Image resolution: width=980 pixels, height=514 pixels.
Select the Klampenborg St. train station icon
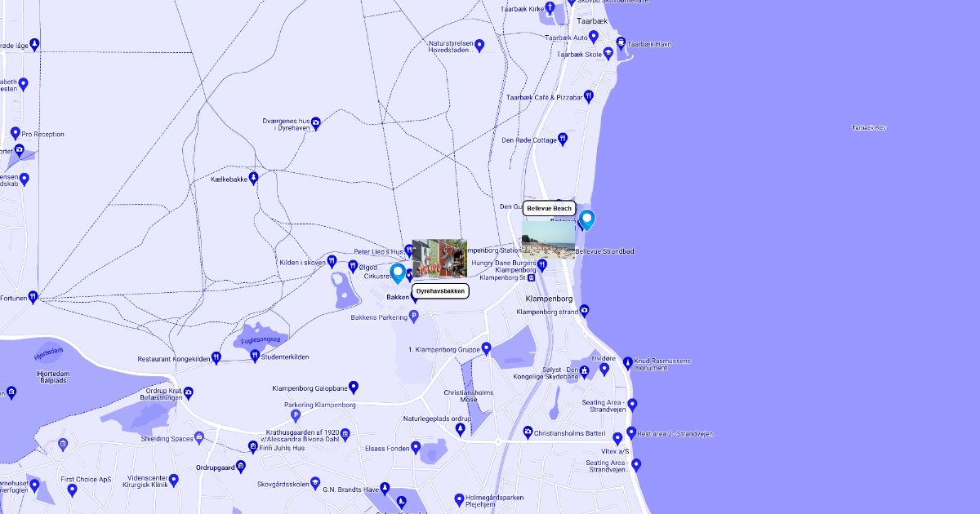(531, 277)
